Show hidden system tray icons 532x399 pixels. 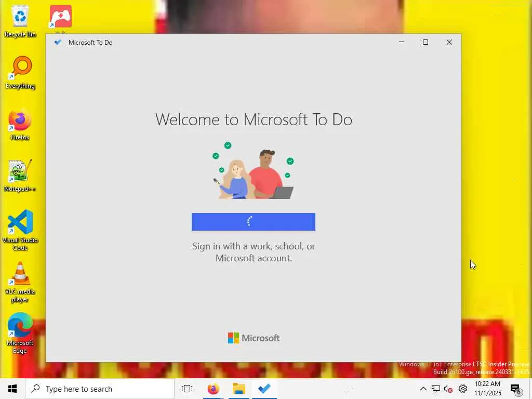coord(423,389)
